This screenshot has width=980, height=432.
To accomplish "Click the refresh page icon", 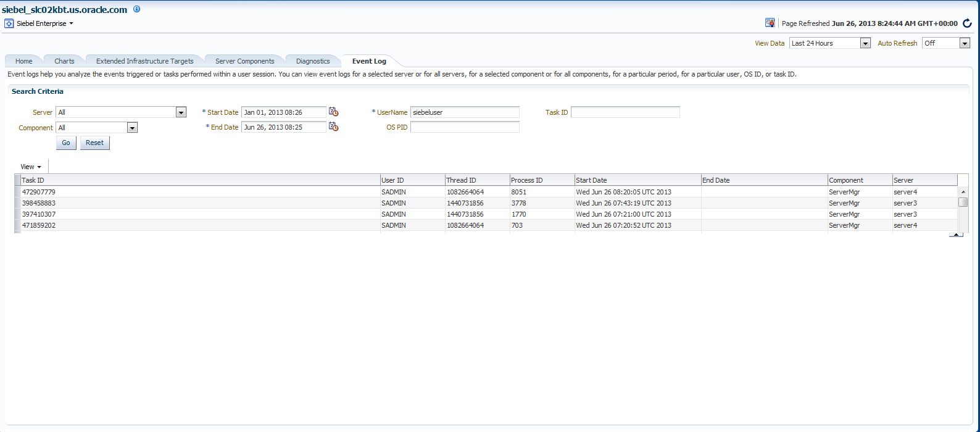I will [x=967, y=23].
